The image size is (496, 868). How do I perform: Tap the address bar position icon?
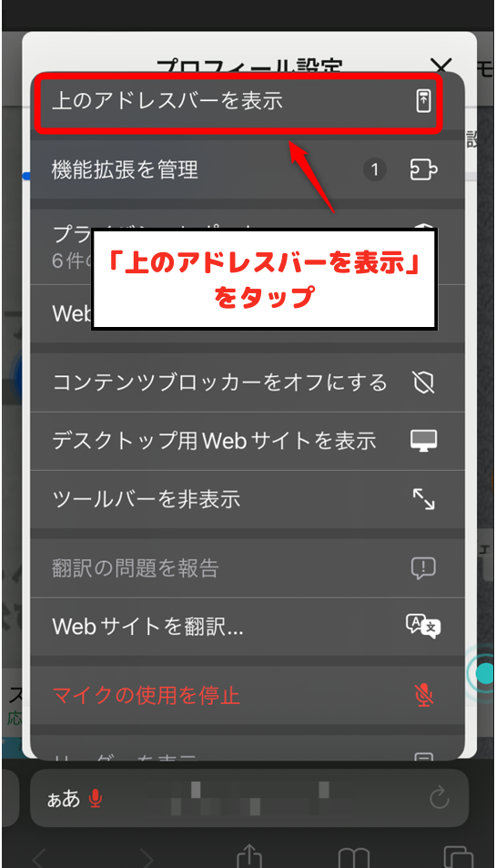click(x=423, y=101)
